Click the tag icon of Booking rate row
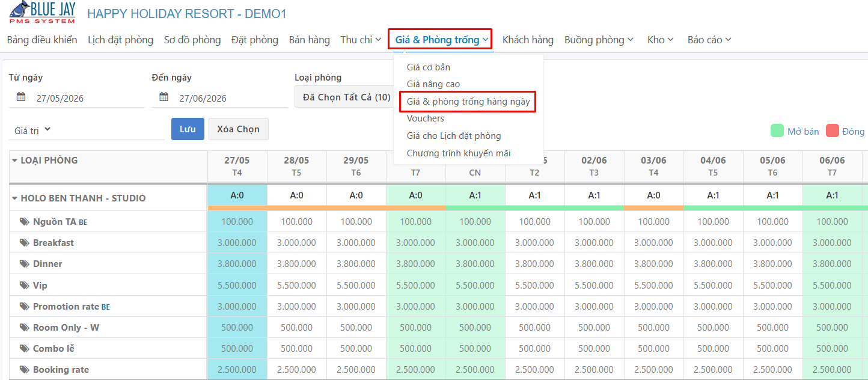 (x=24, y=370)
